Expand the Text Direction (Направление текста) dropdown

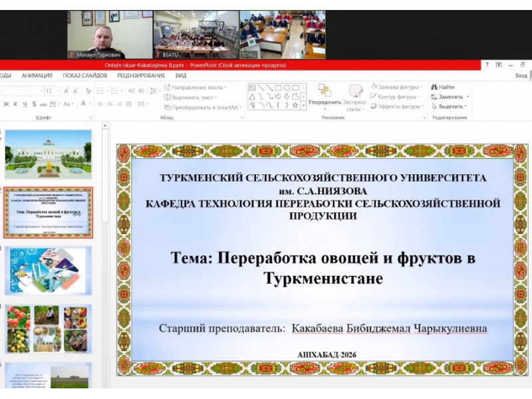(224, 87)
